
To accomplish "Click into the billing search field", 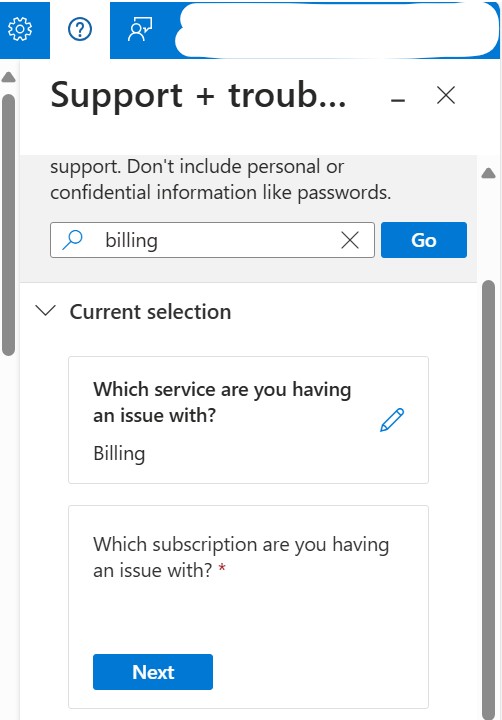I will [x=212, y=240].
